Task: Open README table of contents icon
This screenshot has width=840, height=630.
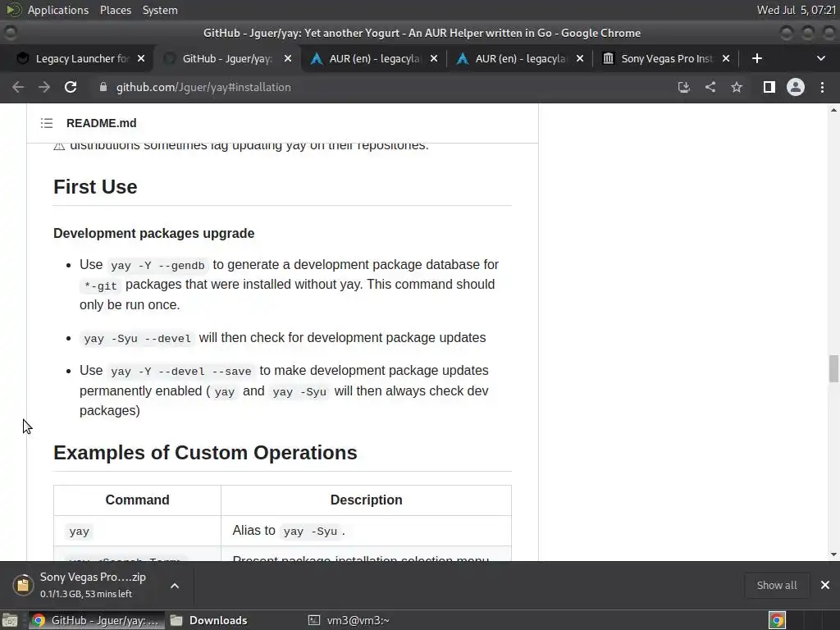Action: (x=47, y=123)
